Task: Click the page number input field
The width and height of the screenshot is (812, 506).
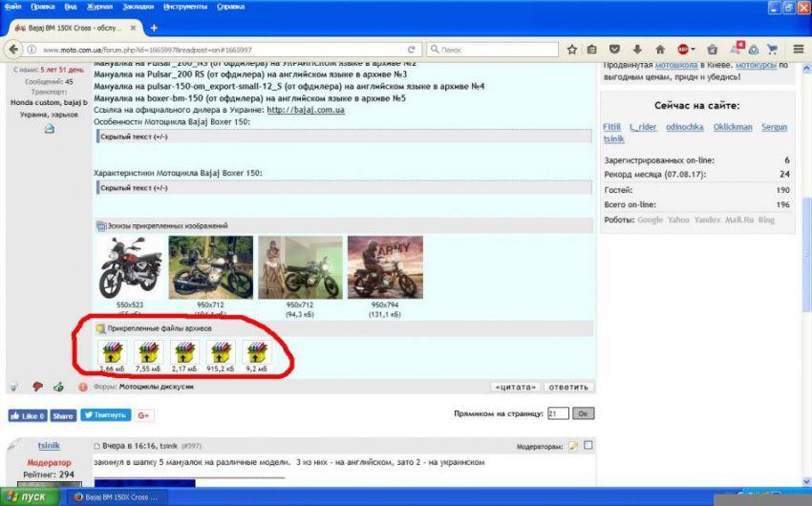Action: point(558,413)
